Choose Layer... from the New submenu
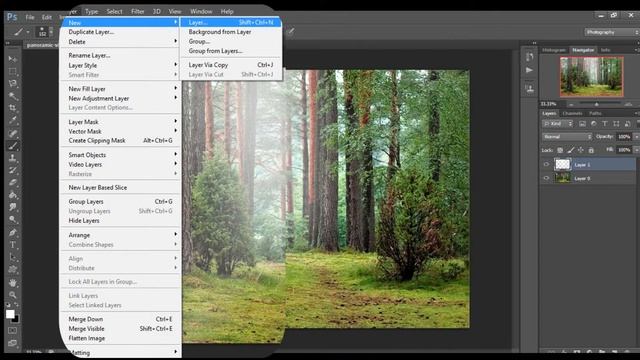 231,22
